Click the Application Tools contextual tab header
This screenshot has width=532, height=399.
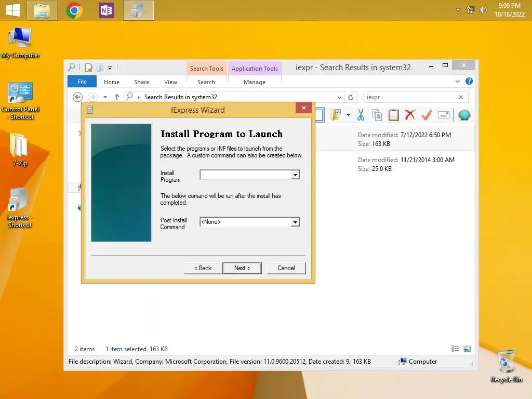point(255,69)
